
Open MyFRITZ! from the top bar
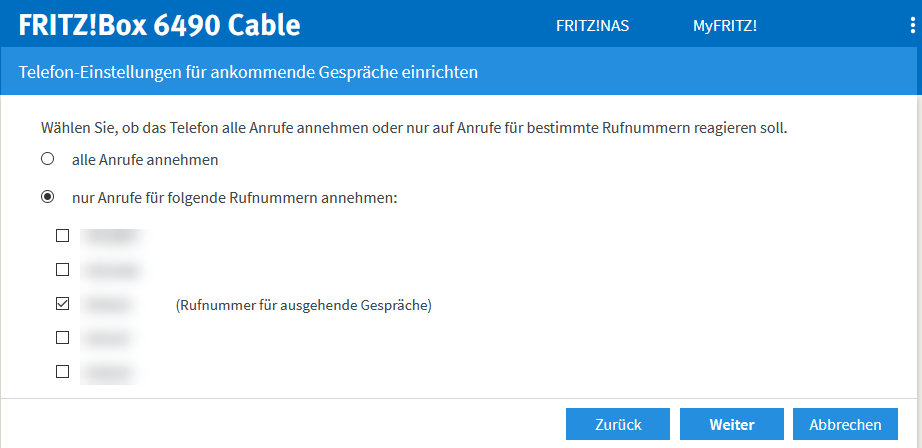click(x=725, y=26)
